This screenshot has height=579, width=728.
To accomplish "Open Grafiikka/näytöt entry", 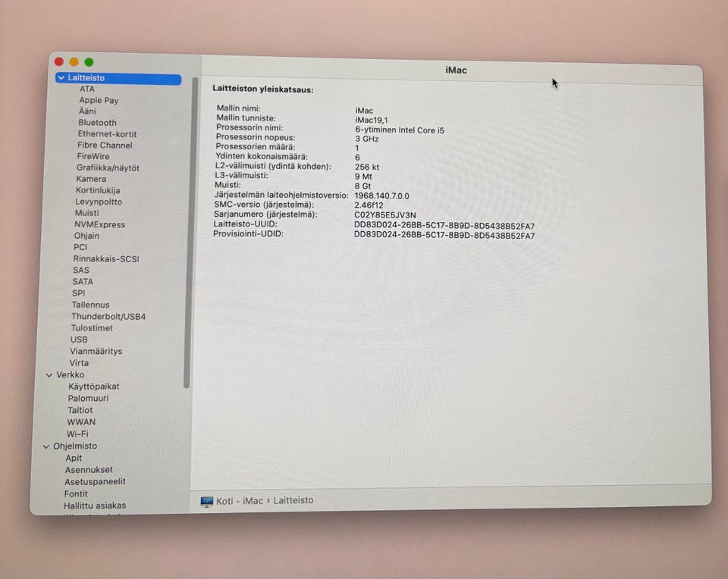I will 108,168.
